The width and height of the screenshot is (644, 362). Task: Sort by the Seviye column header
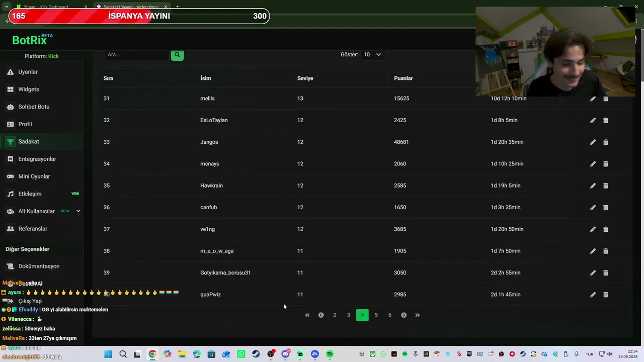coord(305,78)
